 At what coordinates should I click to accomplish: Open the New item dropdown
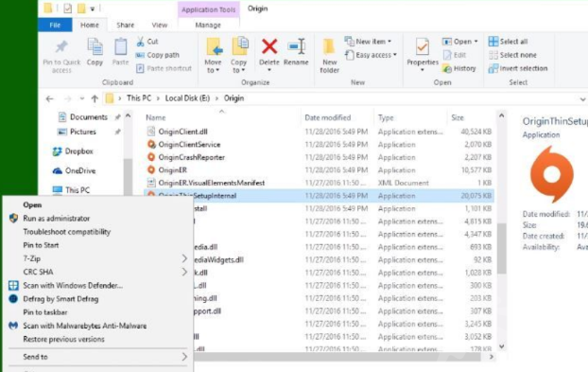pos(368,42)
